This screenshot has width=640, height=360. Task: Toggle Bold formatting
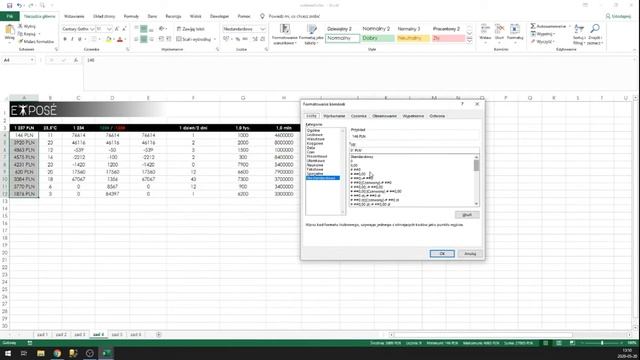(65, 39)
